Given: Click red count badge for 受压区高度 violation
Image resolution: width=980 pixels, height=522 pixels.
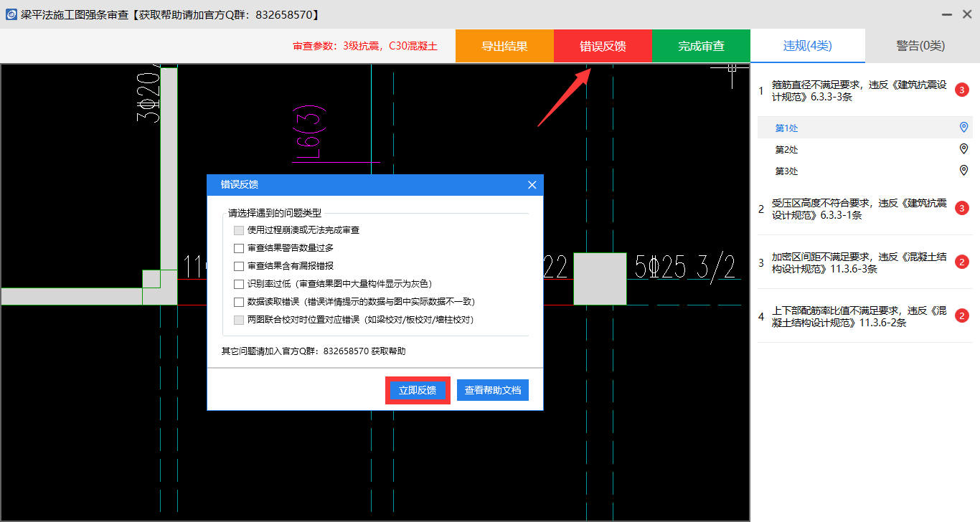Looking at the screenshot, I should [x=962, y=209].
